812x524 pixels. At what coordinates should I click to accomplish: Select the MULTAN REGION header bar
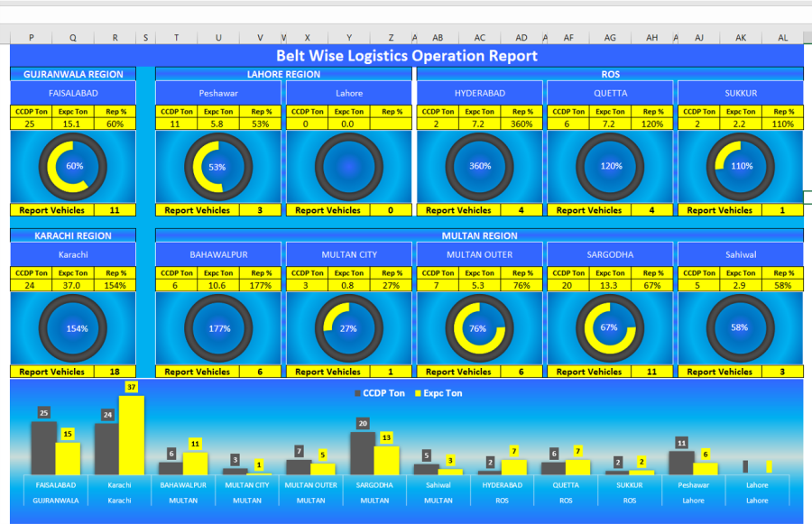click(x=480, y=235)
